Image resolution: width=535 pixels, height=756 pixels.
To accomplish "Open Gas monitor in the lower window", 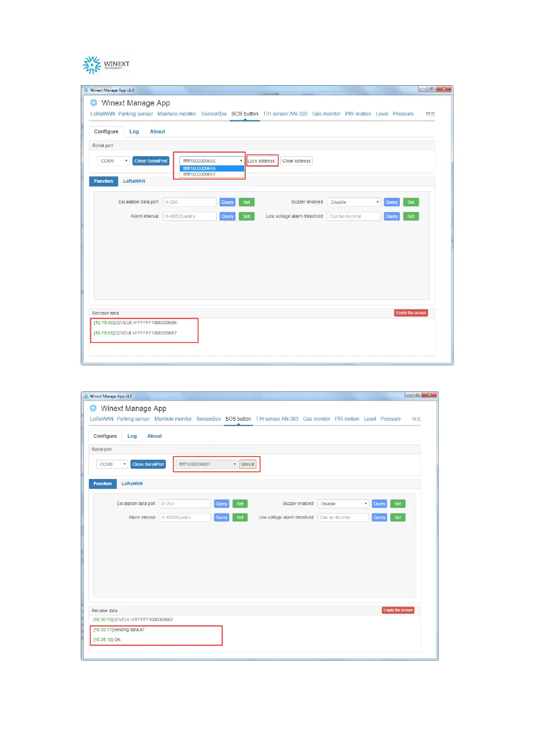I will coord(317,419).
